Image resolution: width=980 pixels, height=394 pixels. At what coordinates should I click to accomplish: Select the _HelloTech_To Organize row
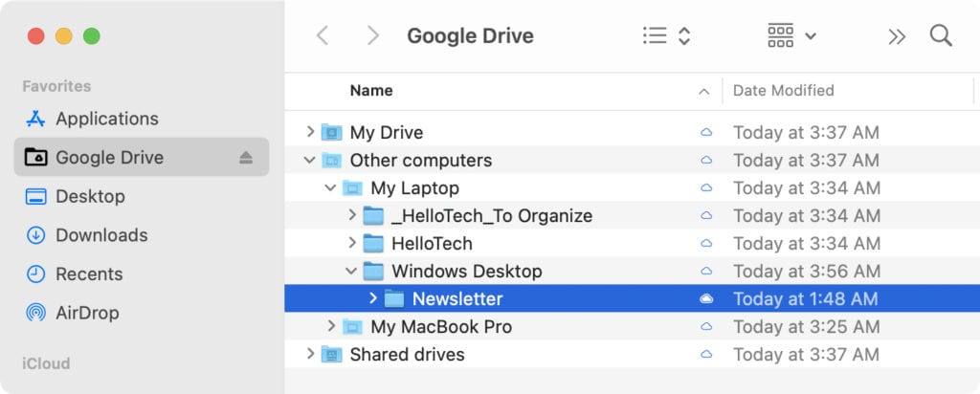point(632,215)
